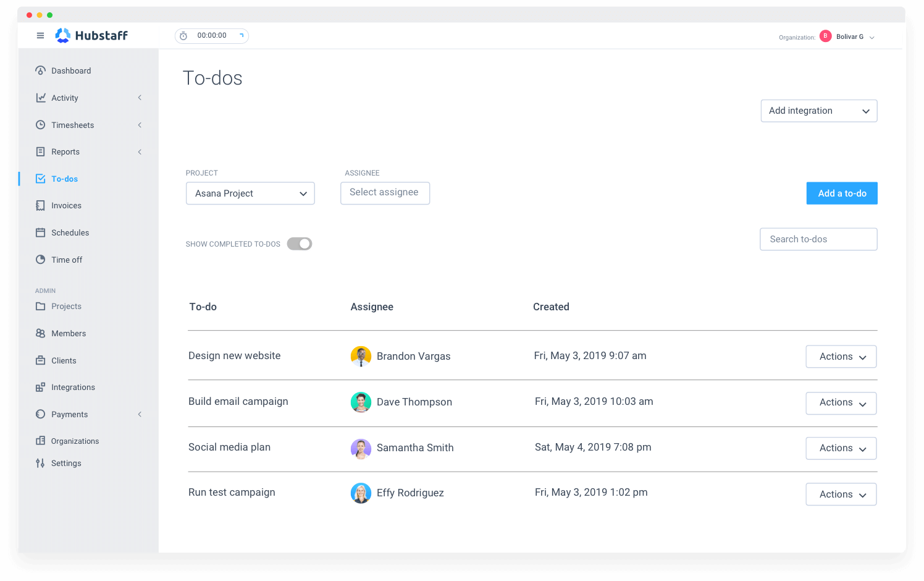Open the Actions menu for Design new website
Screen dimensions: 924x581
[841, 356]
